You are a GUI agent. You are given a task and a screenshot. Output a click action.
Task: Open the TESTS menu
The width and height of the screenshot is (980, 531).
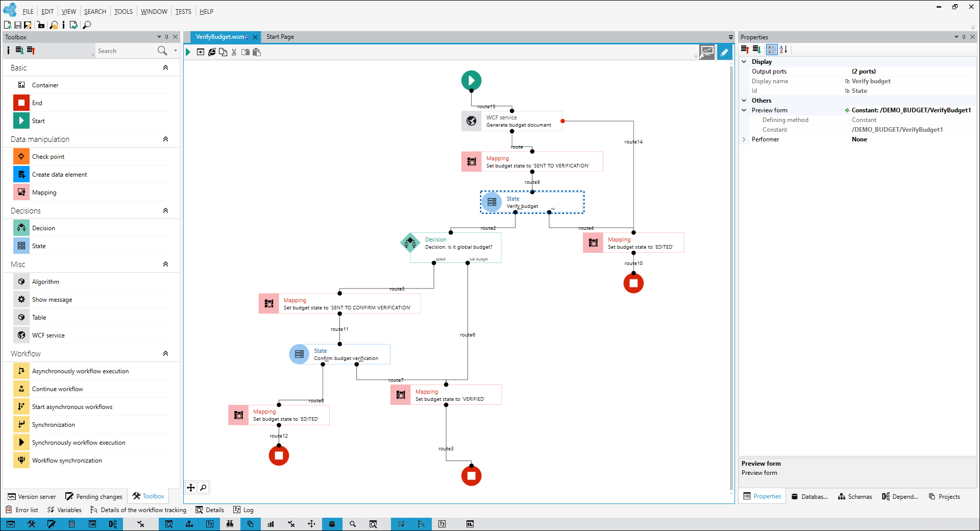(x=183, y=11)
